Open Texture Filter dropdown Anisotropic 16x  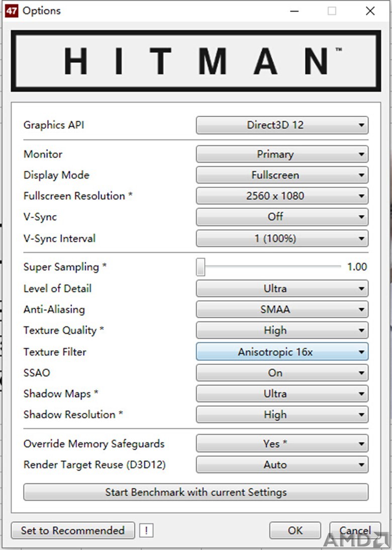coord(282,352)
